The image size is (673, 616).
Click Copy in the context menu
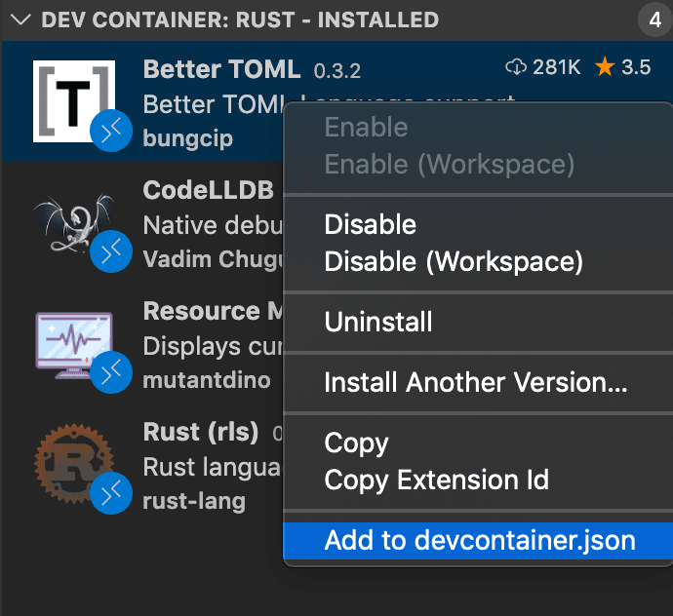click(356, 443)
